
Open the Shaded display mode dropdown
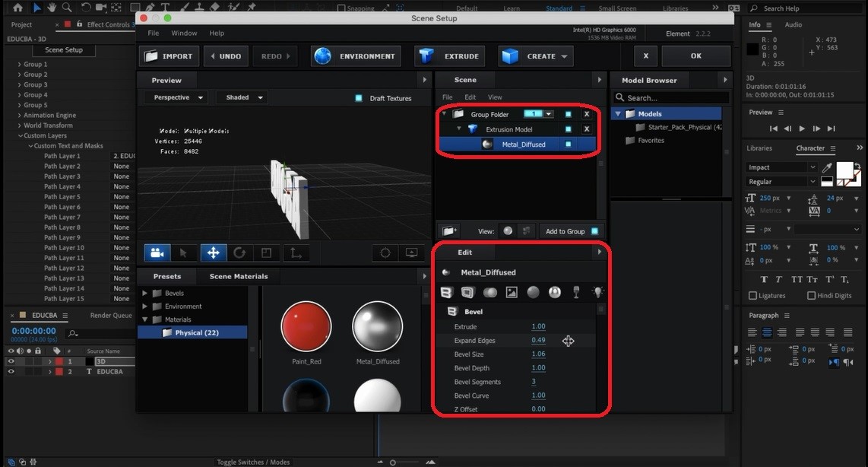point(242,97)
